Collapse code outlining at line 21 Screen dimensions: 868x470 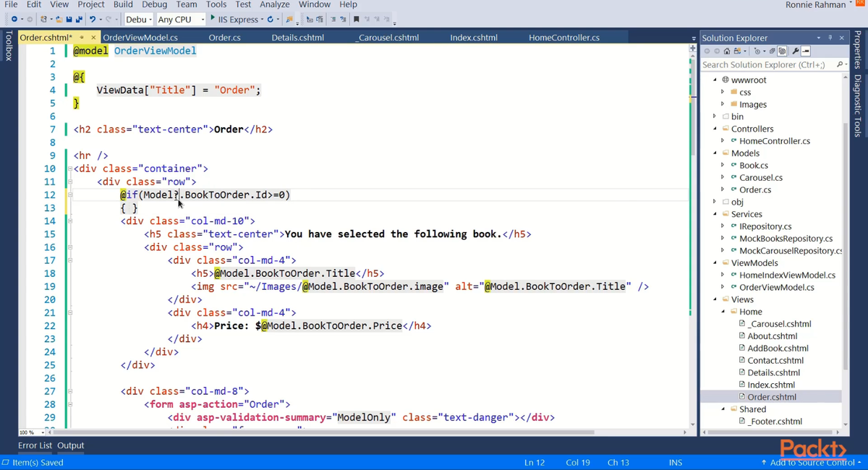(70, 312)
